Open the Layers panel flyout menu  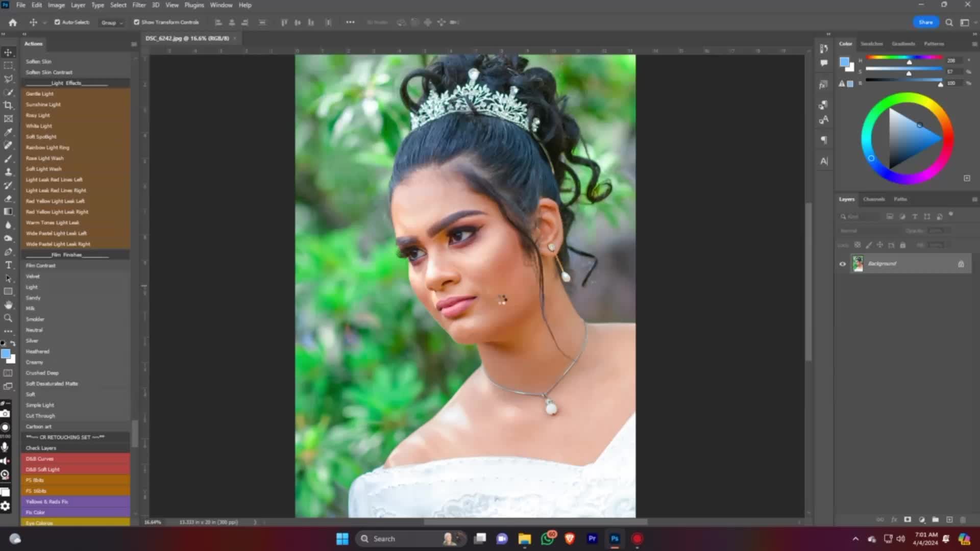click(974, 199)
